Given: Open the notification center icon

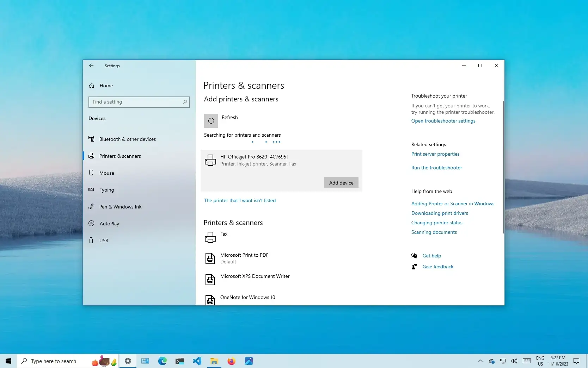Looking at the screenshot, I should coord(576,361).
